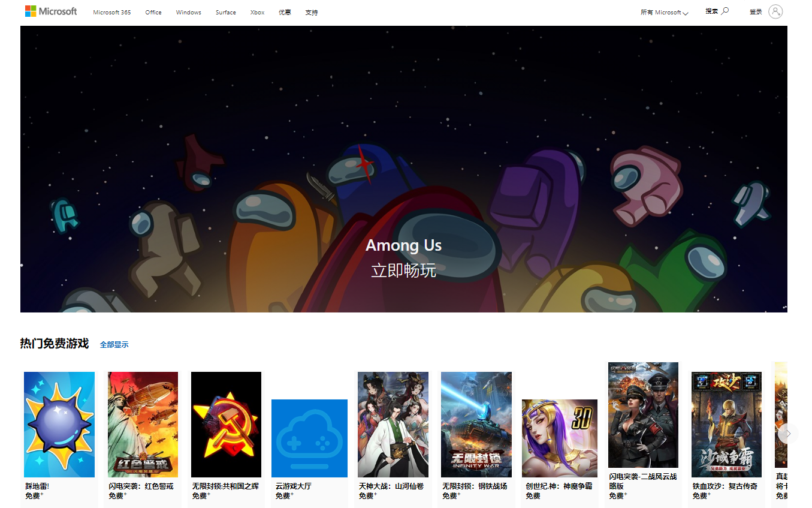Click the 创世纪.神：神魔争霸 title text
This screenshot has width=812, height=508.
pyautogui.click(x=559, y=486)
